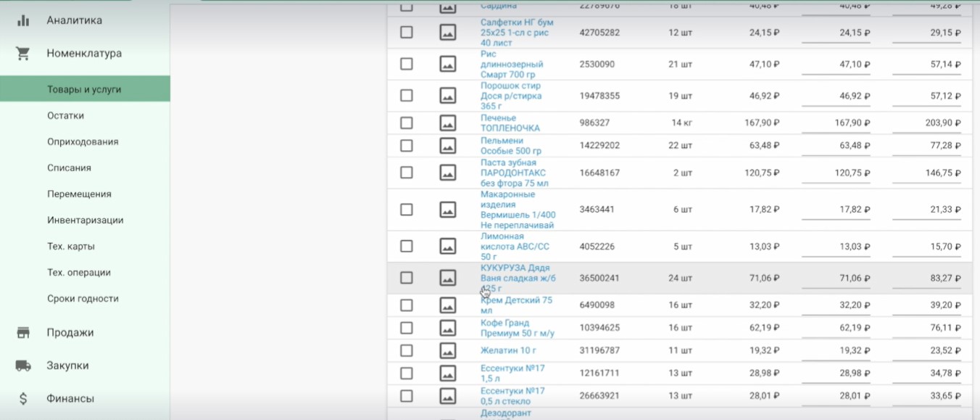Open image placeholder for Кофе Гранд Премиум

448,328
